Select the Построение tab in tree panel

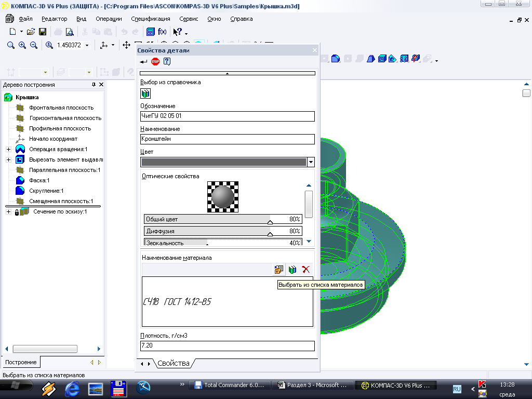click(x=21, y=362)
